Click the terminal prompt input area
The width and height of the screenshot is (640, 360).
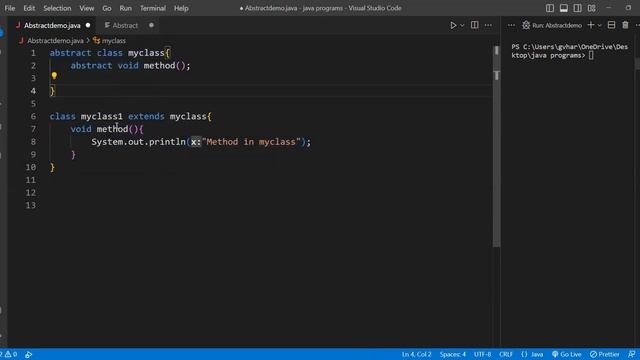pos(591,56)
